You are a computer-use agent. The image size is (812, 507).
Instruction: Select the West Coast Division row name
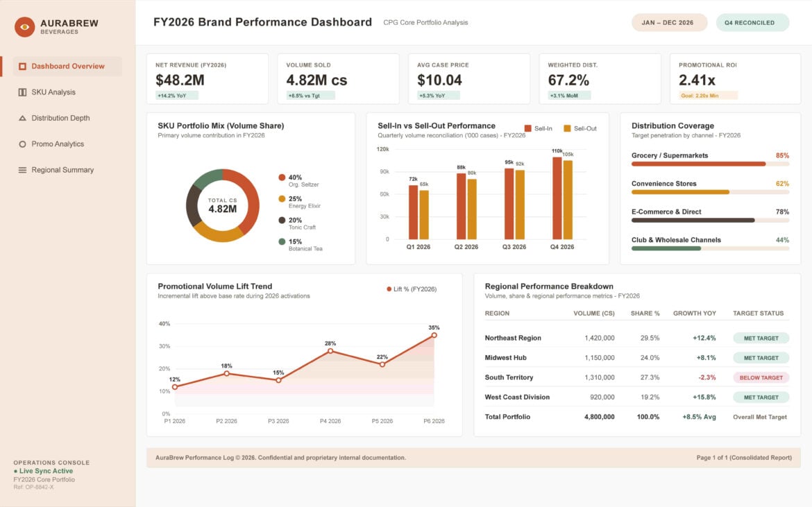[517, 397]
